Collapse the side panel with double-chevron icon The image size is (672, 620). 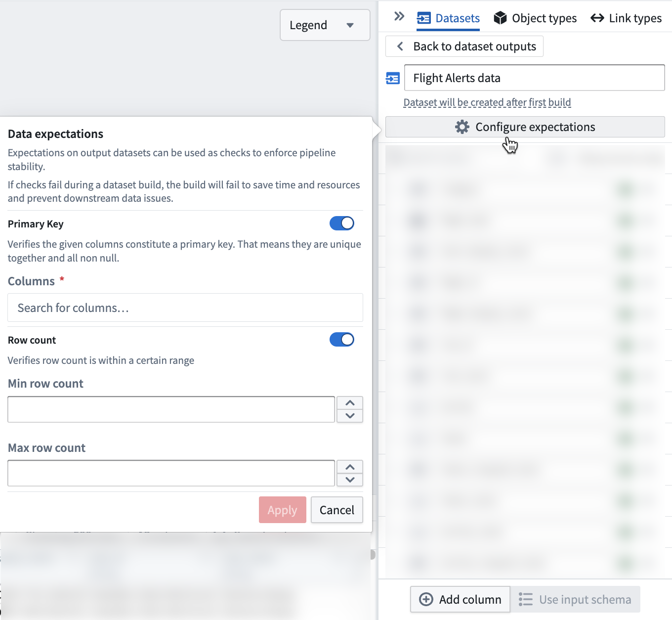[x=399, y=16]
